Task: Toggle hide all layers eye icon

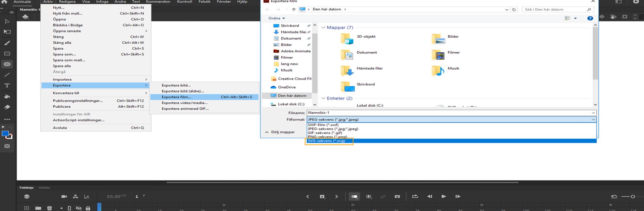Action: click(79, 208)
